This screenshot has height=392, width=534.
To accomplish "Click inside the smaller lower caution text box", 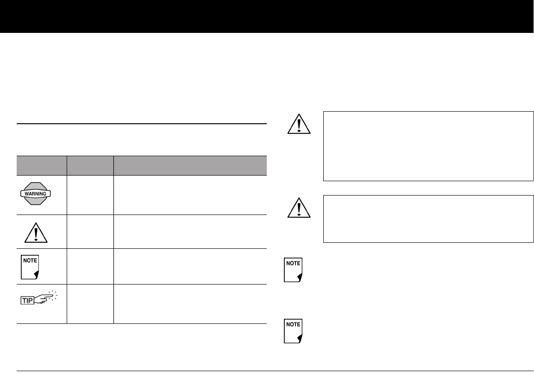I will pyautogui.click(x=428, y=219).
